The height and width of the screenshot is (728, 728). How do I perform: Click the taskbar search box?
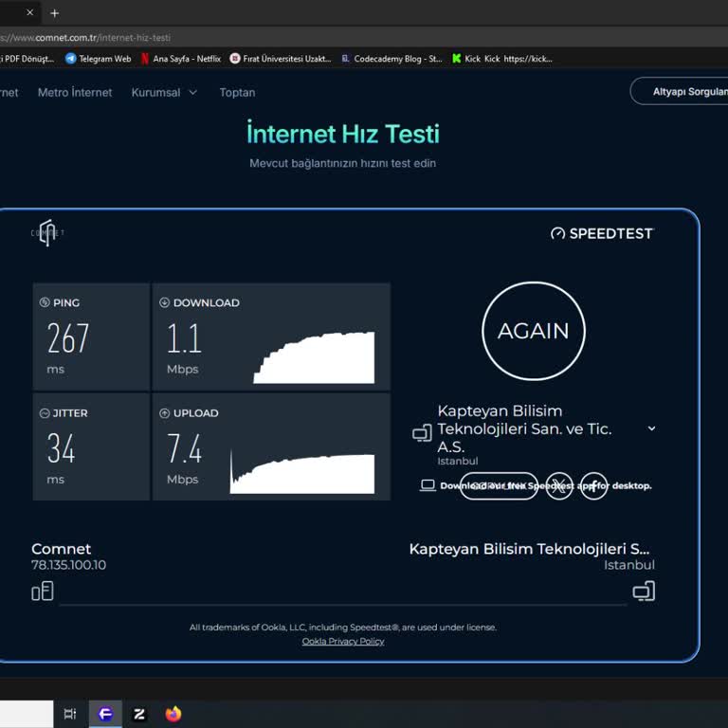pos(27,714)
